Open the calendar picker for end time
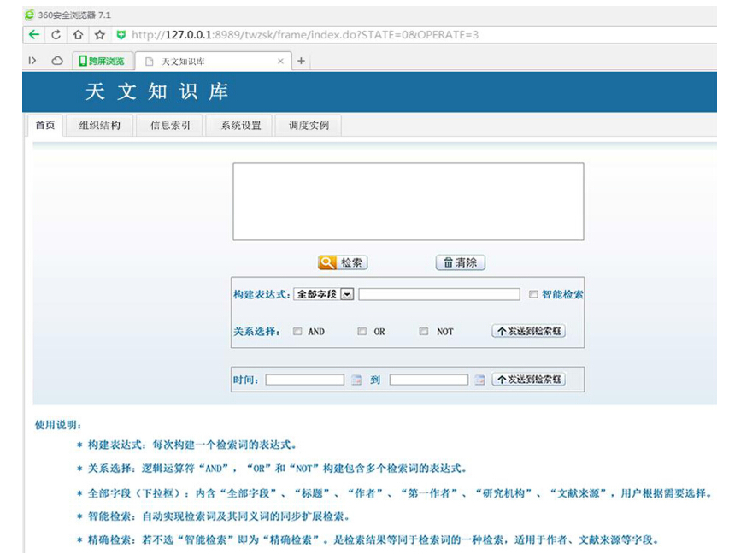 479,380
